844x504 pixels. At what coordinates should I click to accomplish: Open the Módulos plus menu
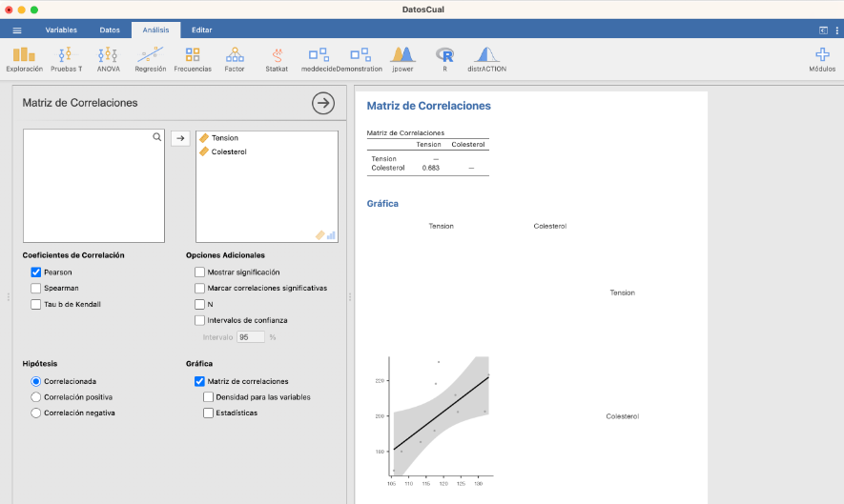(x=822, y=59)
